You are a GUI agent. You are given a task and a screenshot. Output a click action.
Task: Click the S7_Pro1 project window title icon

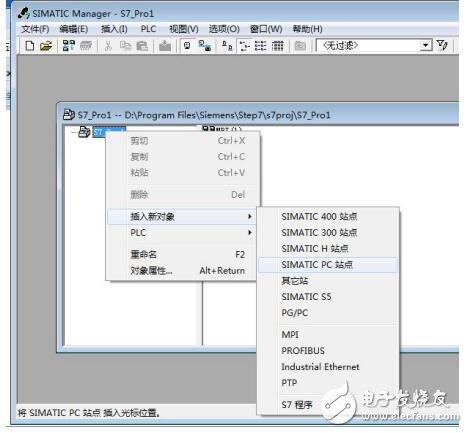tap(68, 115)
